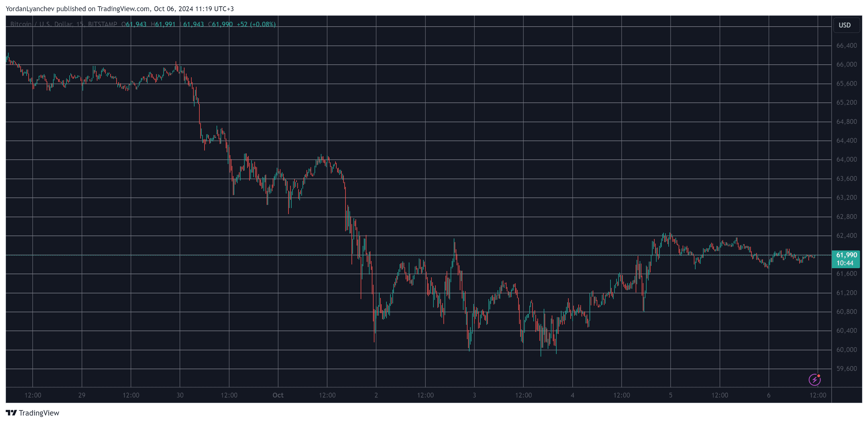868x423 pixels.
Task: Click date 4 on the time axis
Action: (x=572, y=395)
